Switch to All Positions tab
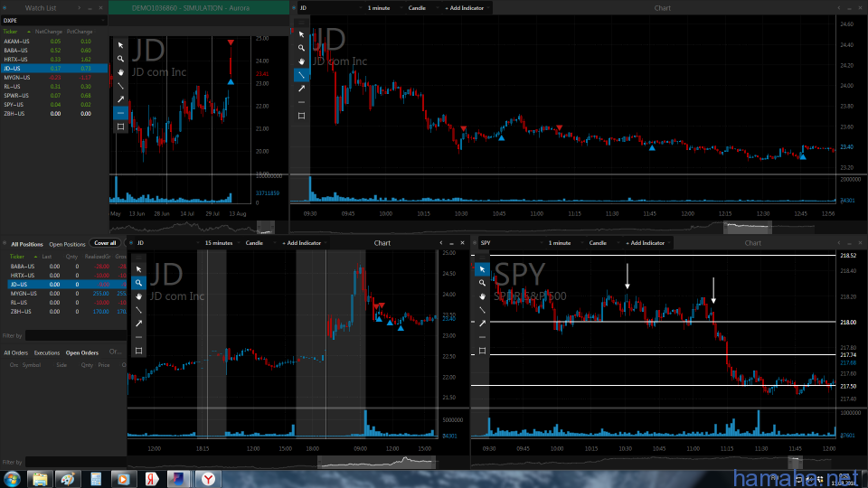 pyautogui.click(x=26, y=244)
